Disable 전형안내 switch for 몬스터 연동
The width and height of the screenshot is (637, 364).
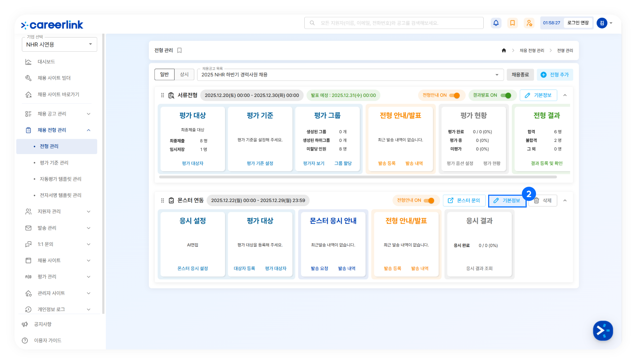click(x=429, y=201)
